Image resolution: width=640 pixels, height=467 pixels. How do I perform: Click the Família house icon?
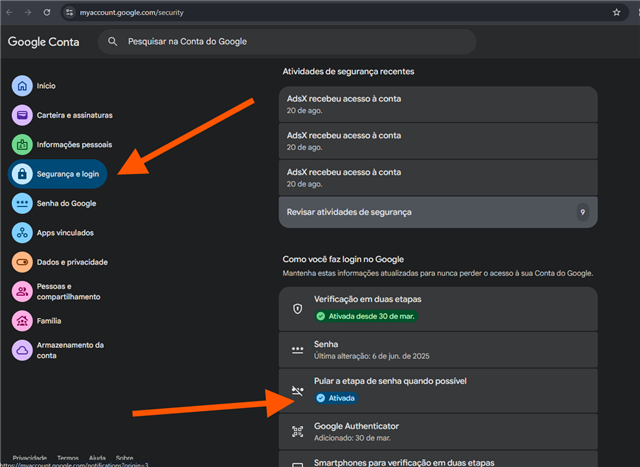(22, 321)
